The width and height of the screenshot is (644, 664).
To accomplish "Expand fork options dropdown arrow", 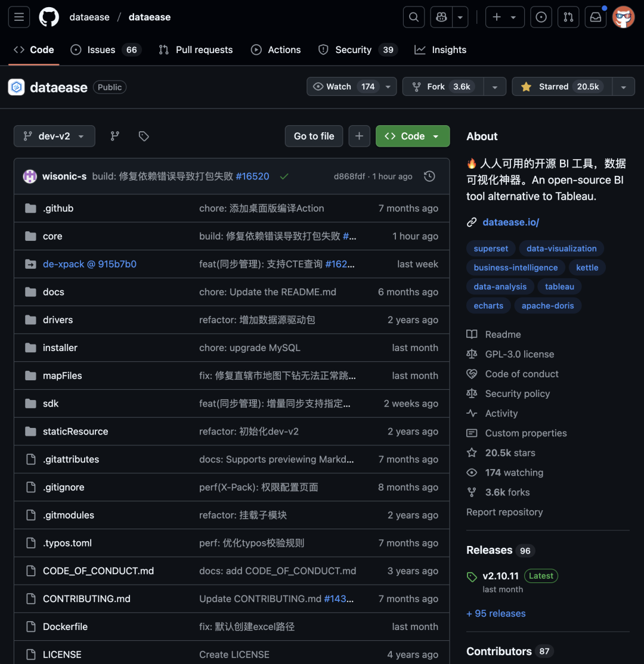I will click(494, 86).
